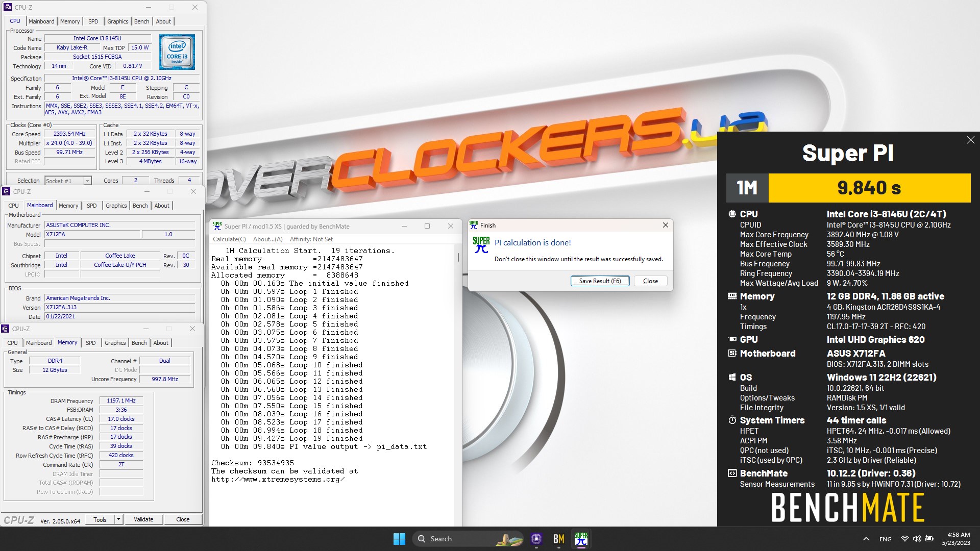The width and height of the screenshot is (980, 551).
Task: Click the Channel # Dual value
Action: point(165,361)
